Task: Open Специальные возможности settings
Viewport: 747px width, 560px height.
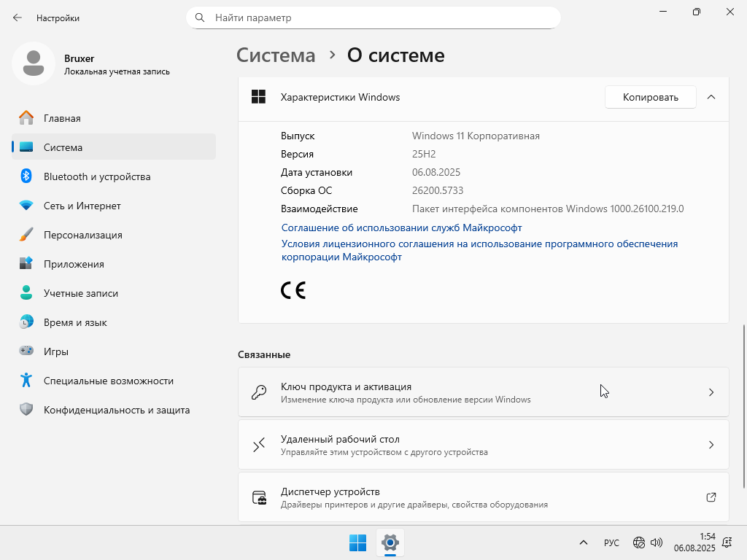Action: 113,381
